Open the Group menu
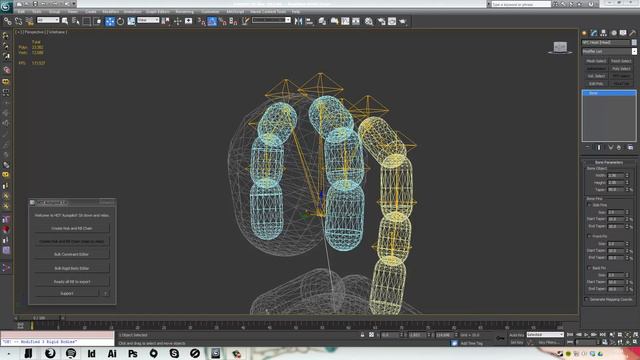This screenshot has width=640, height=360. coord(54,12)
